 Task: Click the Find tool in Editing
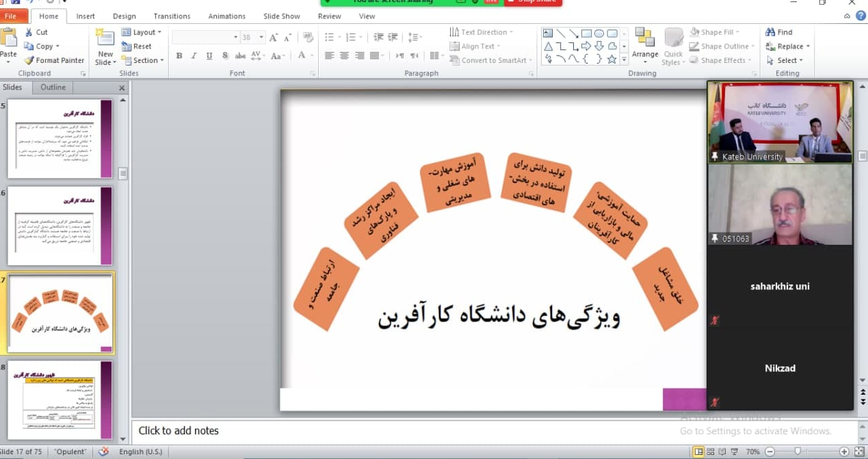tap(779, 32)
